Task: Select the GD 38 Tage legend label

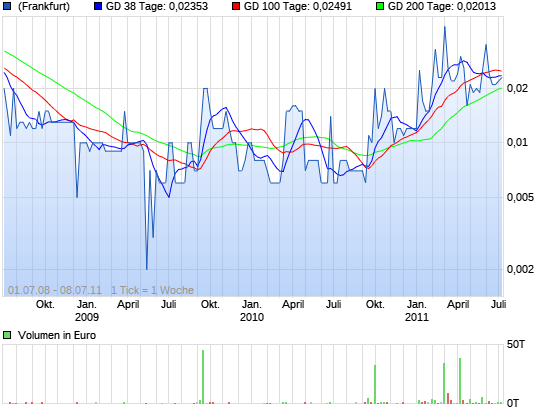Action: (x=157, y=6)
